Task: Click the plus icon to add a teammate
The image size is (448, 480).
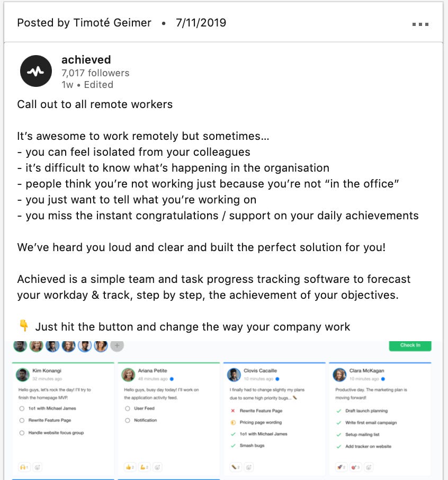Action: click(x=117, y=345)
